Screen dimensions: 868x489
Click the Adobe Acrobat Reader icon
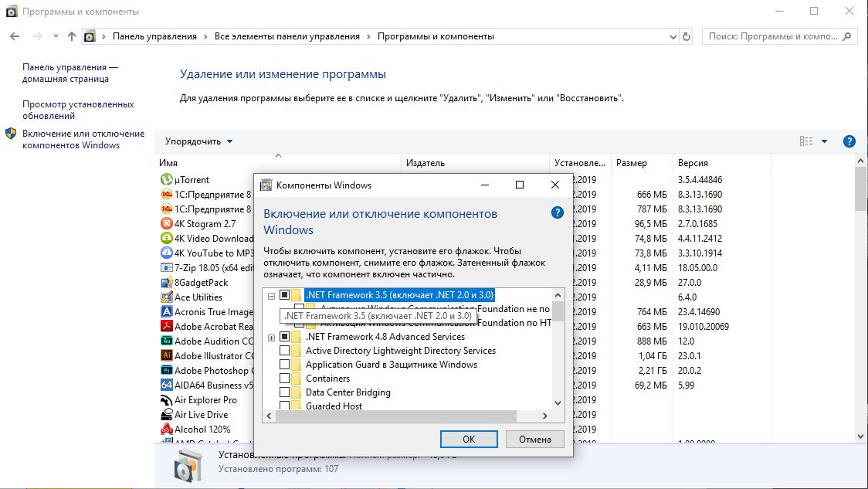pyautogui.click(x=166, y=326)
